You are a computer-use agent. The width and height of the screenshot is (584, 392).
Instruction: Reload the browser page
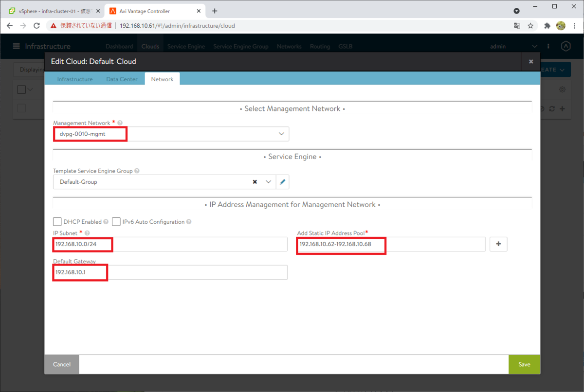pos(36,25)
